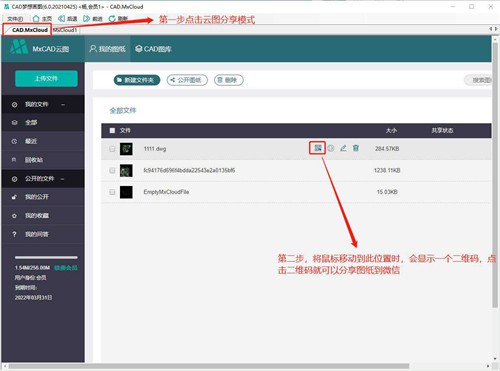Viewport: 500px width, 371px height.
Task: Click the 新建文件夹 new folder button
Action: 137,80
